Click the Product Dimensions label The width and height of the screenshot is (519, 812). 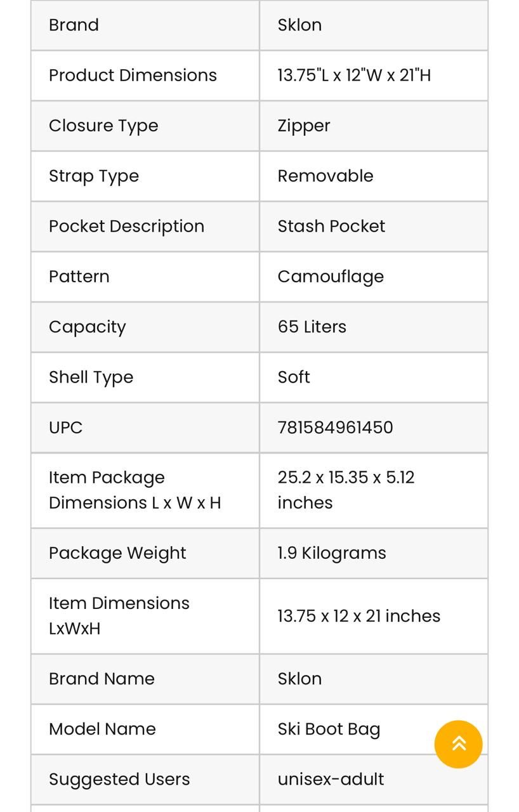[x=133, y=75]
